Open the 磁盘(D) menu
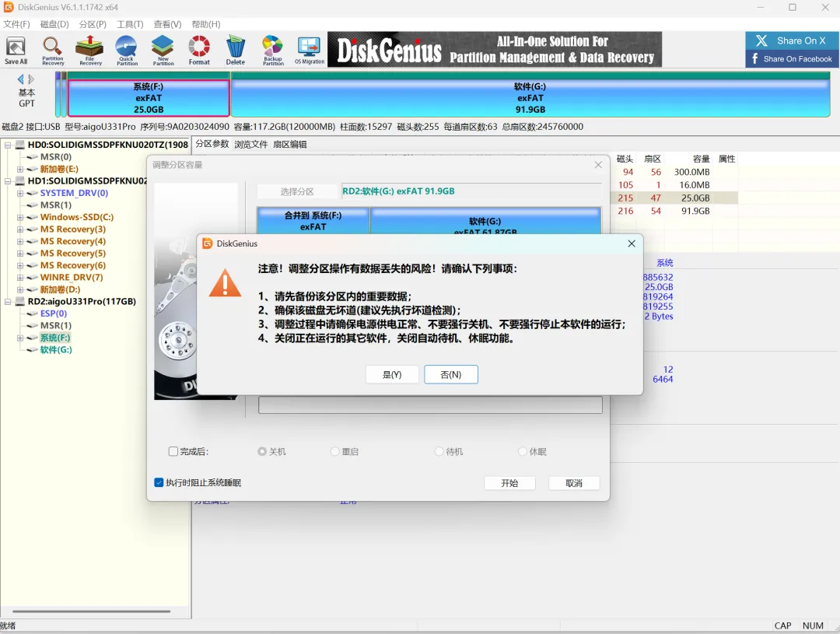This screenshot has width=840, height=634. pos(54,24)
